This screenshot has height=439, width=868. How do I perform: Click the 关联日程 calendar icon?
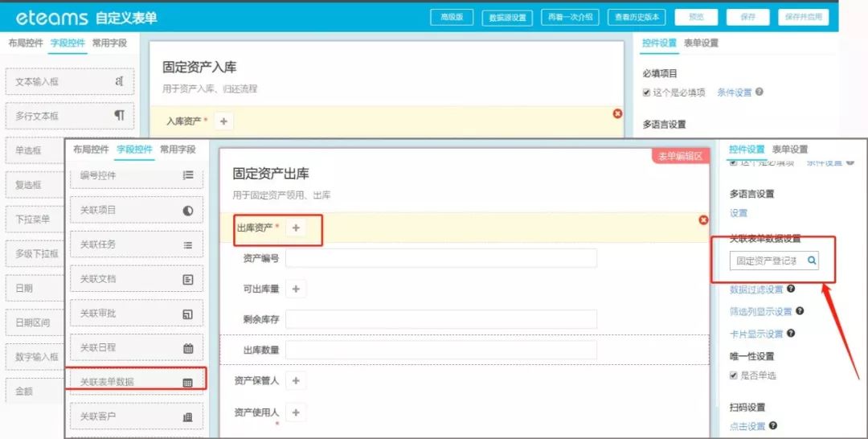point(188,348)
